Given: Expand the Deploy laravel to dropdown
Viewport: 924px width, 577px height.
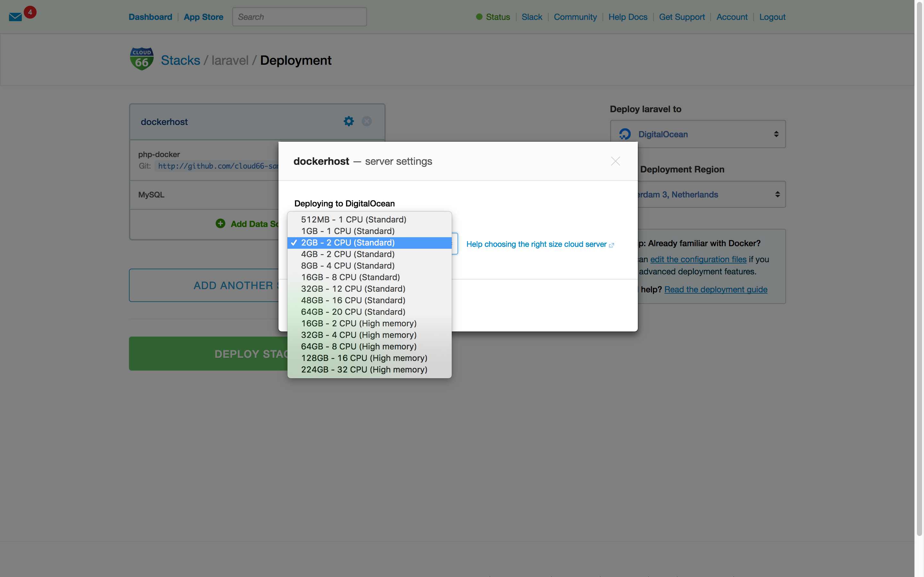Looking at the screenshot, I should [698, 134].
